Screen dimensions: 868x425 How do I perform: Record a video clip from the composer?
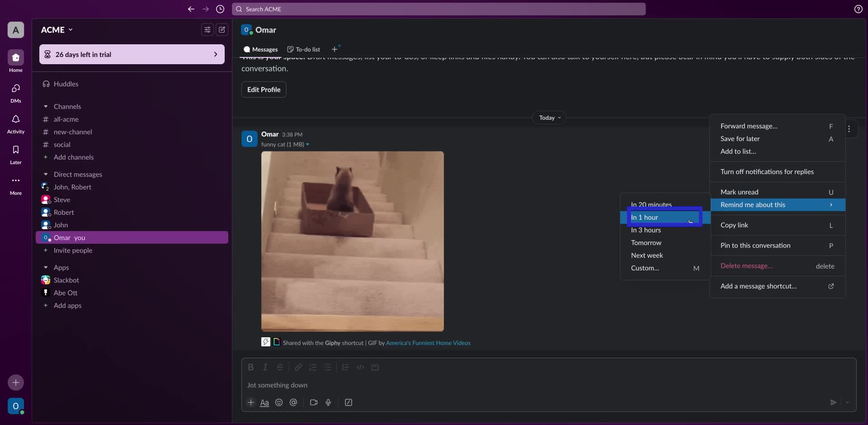(x=314, y=402)
